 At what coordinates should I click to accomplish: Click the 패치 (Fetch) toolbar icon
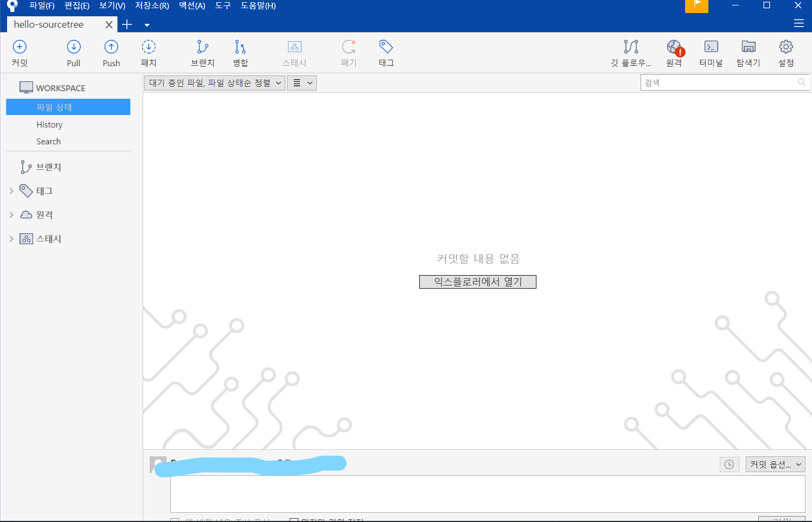click(x=149, y=53)
